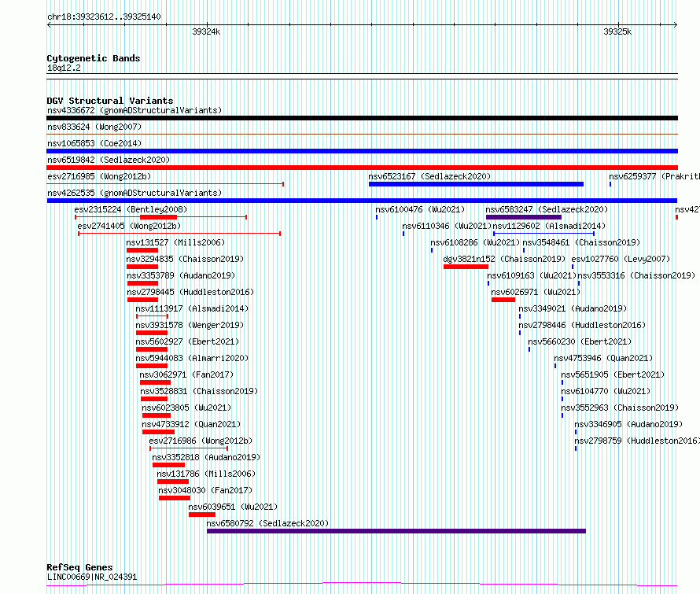Open nsv4733912 (Quan2021) variant label
Screen dimensions: 700x594
191,424
